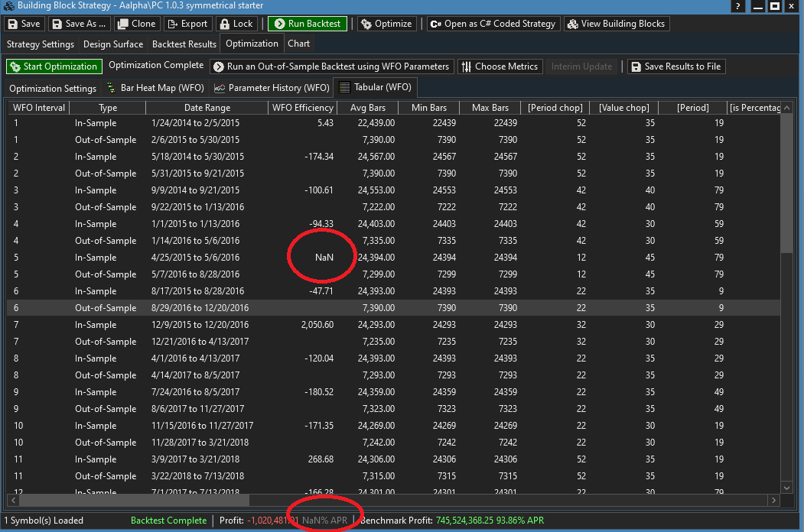804x532 pixels.
Task: Open Choose Metrics dialog
Action: pyautogui.click(x=500, y=66)
